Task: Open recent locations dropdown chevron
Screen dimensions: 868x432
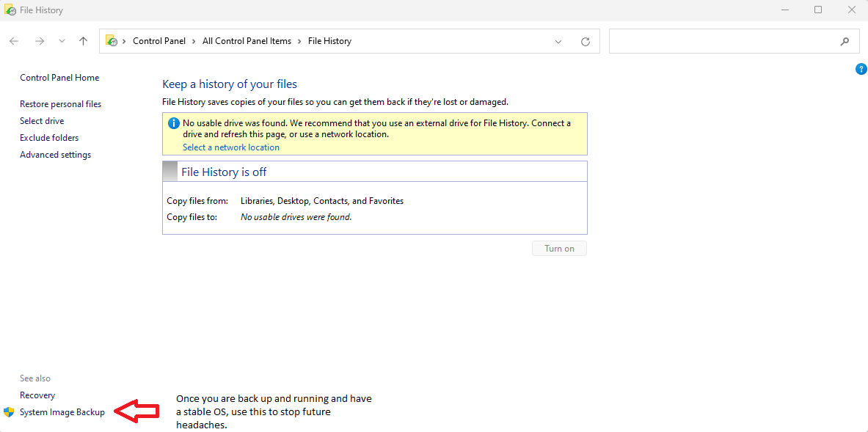Action: click(x=62, y=41)
